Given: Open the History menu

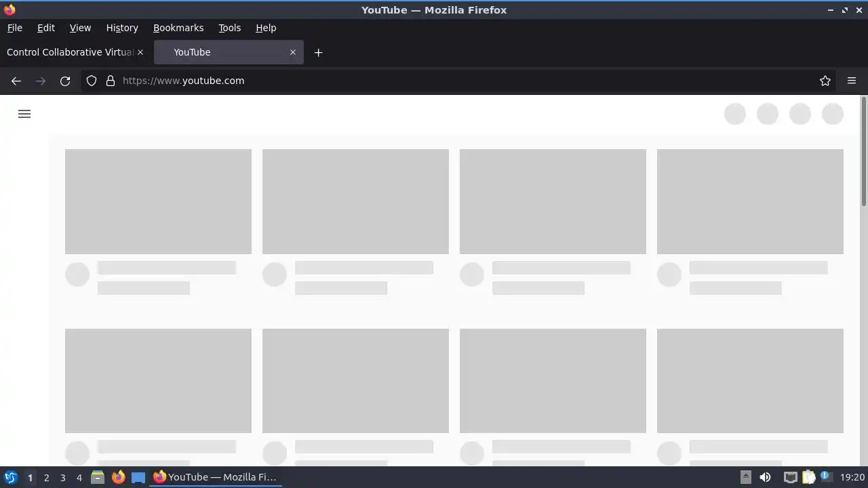Looking at the screenshot, I should 122,28.
